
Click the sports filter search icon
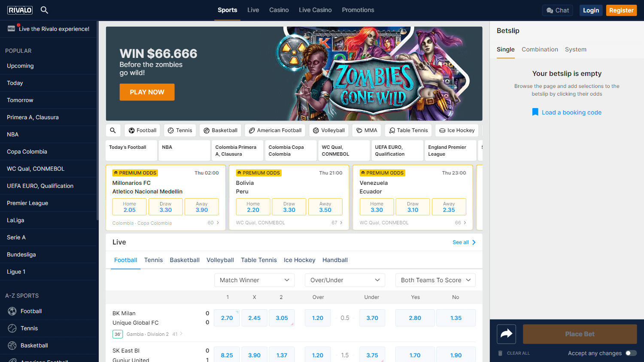pos(113,130)
